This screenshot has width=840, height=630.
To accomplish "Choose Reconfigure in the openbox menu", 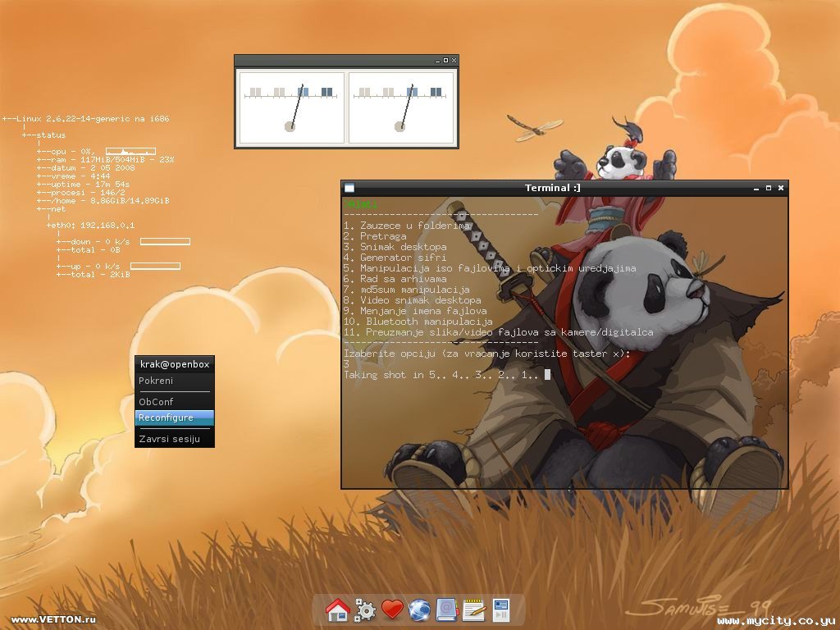I will (x=175, y=418).
